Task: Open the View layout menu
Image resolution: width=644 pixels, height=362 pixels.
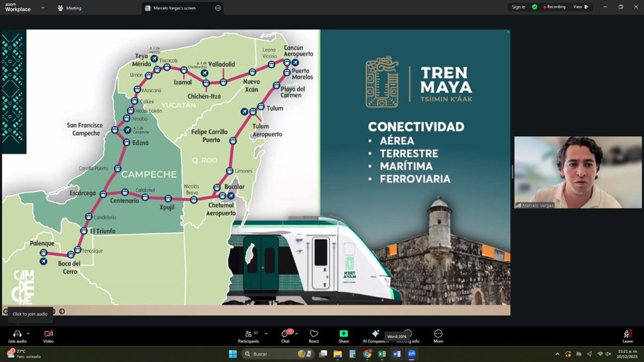Action: [581, 7]
